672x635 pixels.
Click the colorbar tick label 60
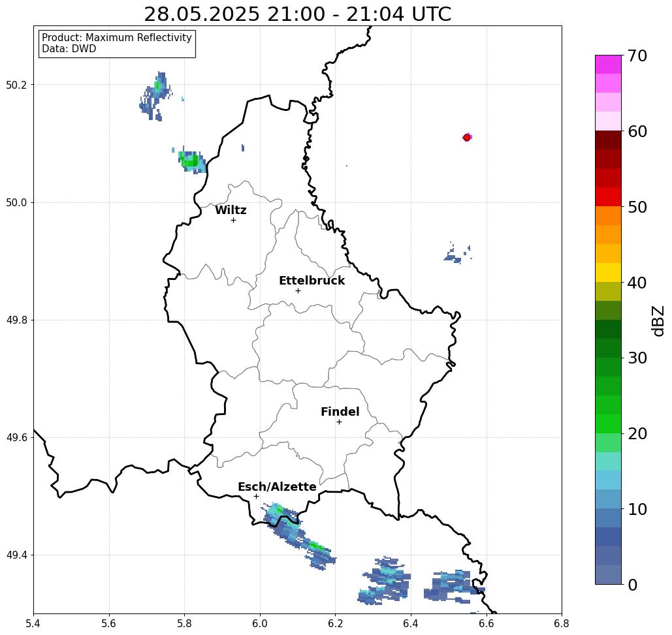point(637,131)
